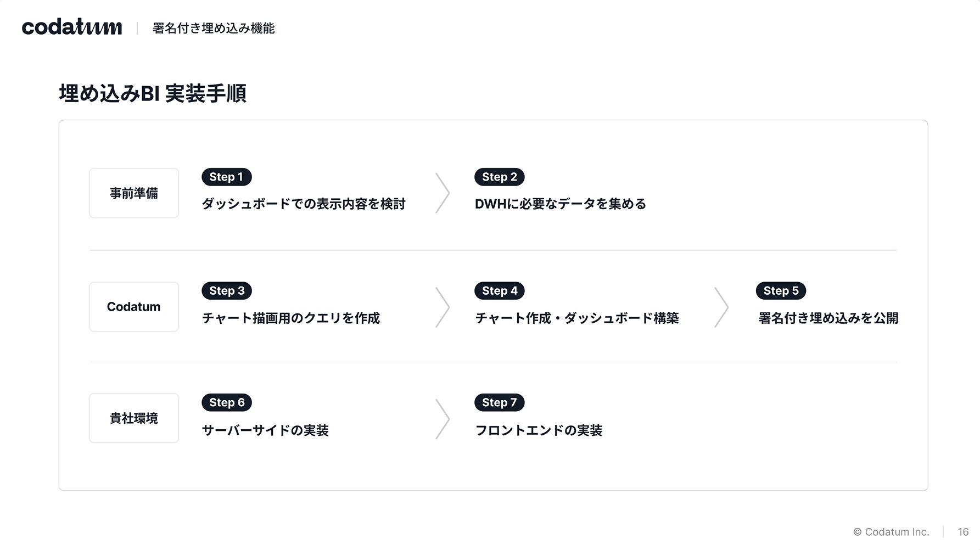Image resolution: width=980 pixels, height=550 pixels.
Task: Select the Step 7 badge
Action: coord(499,402)
